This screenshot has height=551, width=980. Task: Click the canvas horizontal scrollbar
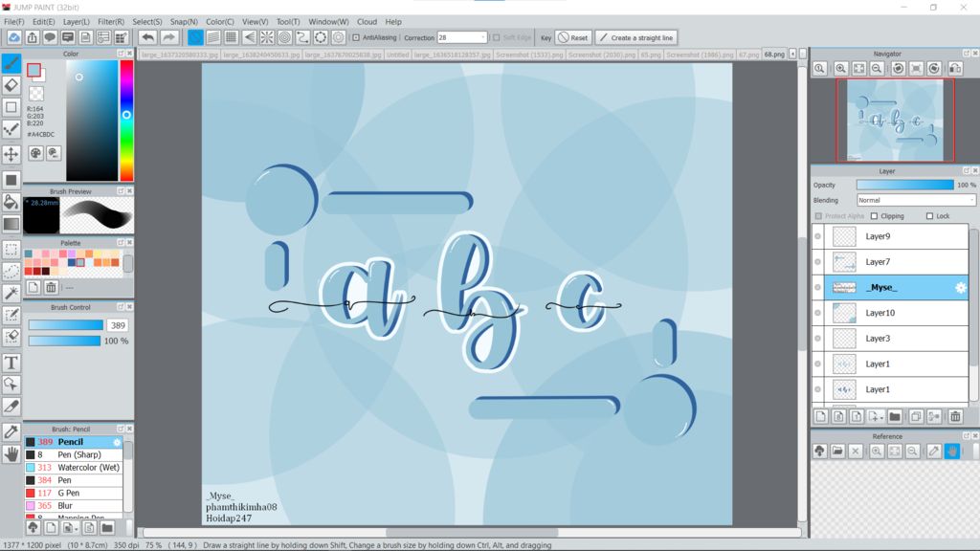click(472, 533)
